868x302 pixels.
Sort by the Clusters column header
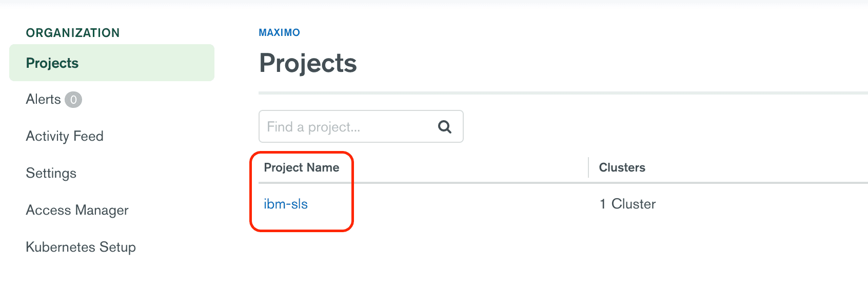click(622, 167)
